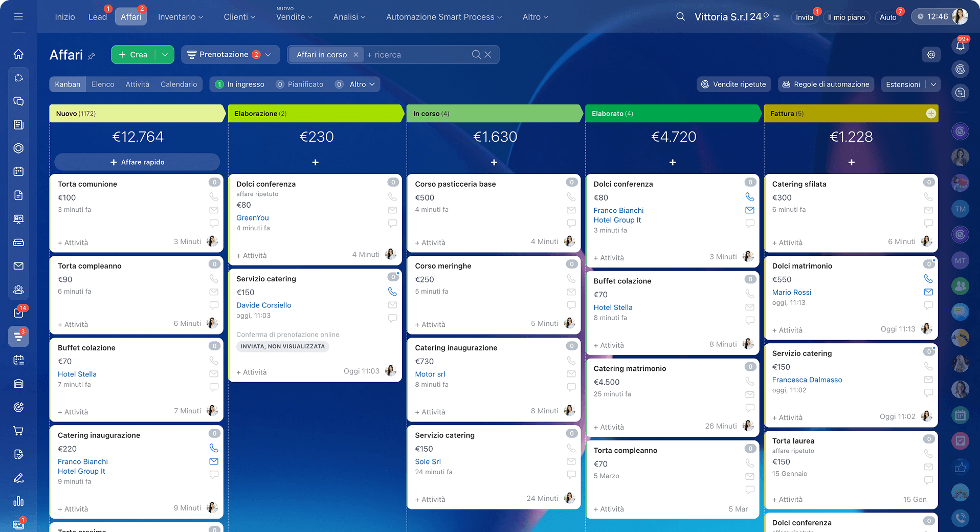Click the Invita button
The height and width of the screenshot is (532, 980).
point(805,17)
